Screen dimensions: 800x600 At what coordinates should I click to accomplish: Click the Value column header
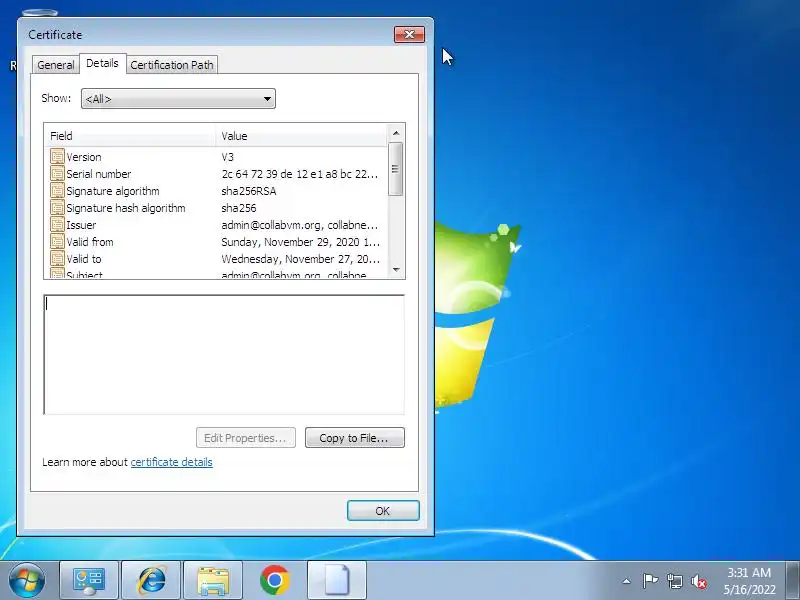point(302,136)
